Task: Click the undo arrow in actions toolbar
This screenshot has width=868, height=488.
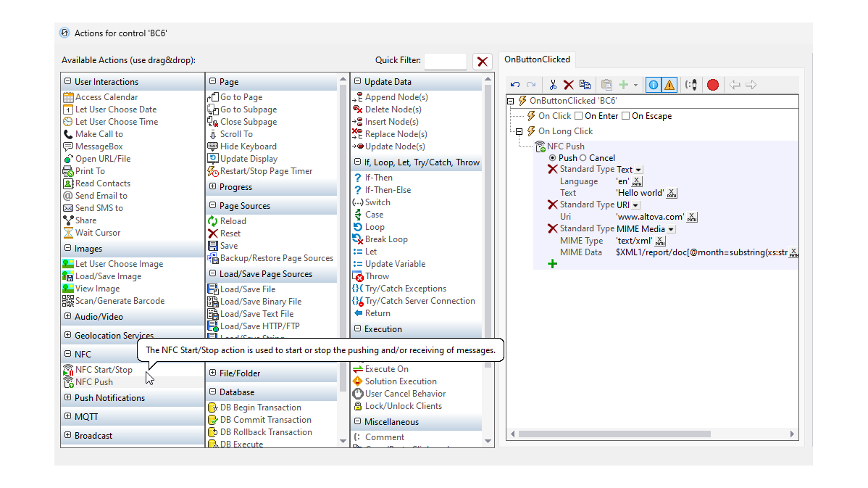Action: click(515, 85)
